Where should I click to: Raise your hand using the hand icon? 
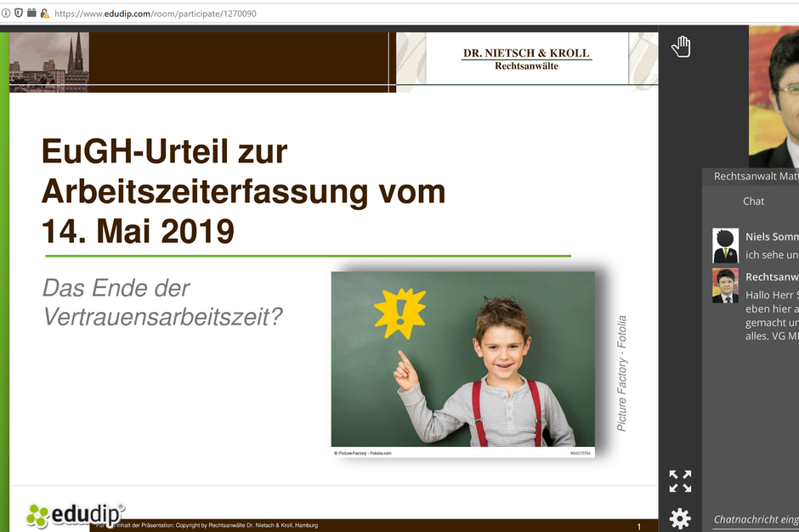(x=680, y=47)
